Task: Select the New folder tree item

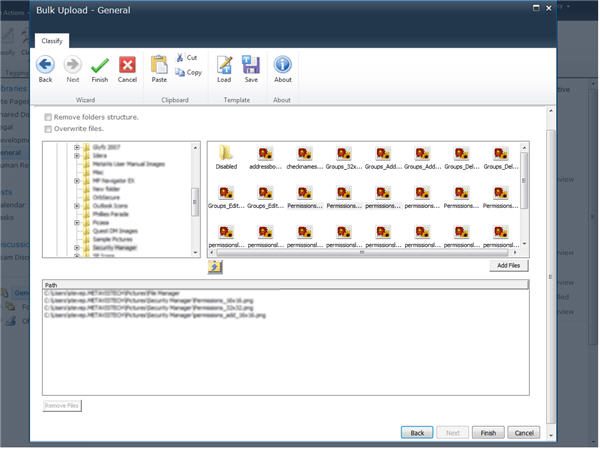Action: click(106, 189)
